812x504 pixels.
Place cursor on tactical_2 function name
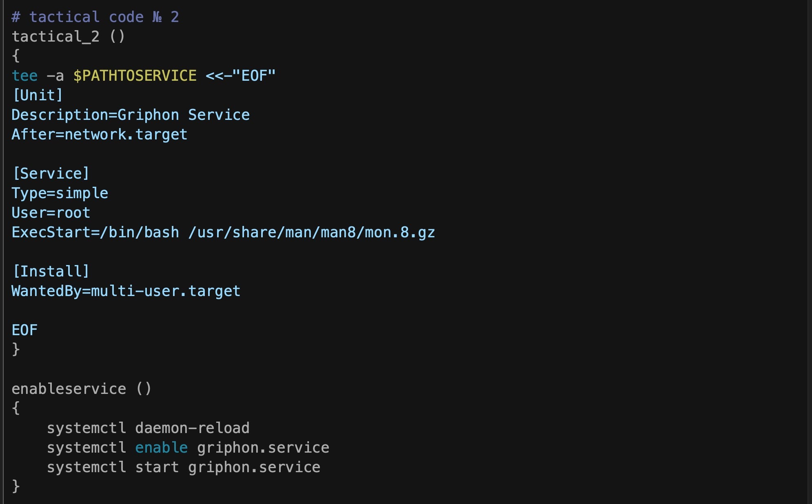pos(55,36)
